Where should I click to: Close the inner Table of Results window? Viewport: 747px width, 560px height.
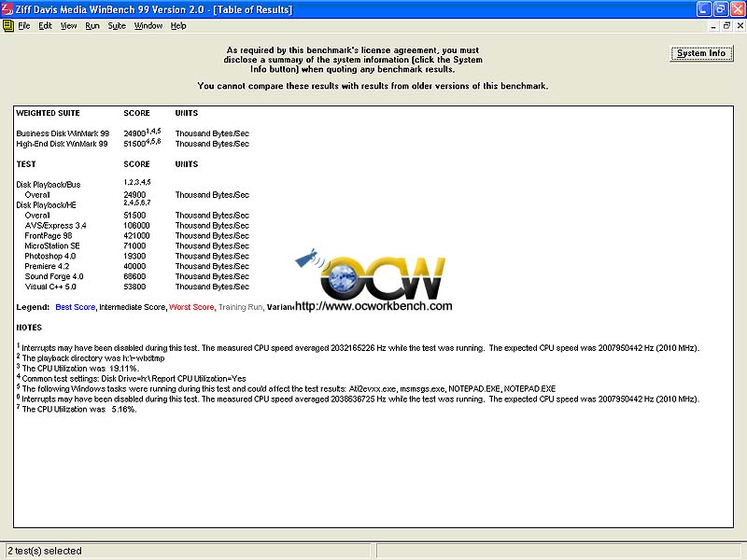(x=740, y=26)
